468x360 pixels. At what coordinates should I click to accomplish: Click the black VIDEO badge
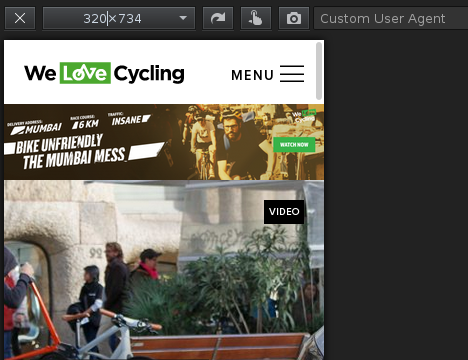point(284,212)
